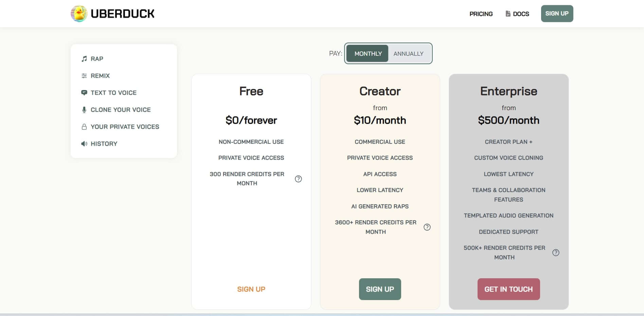Open the RAP sidebar item
This screenshot has width=644, height=316.
[97, 59]
